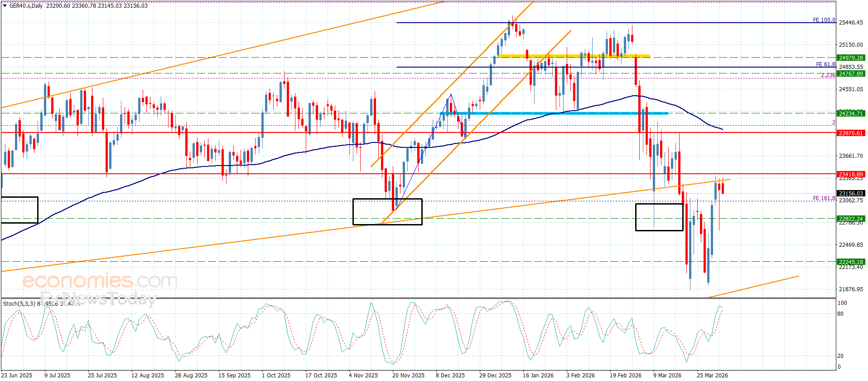This screenshot has height=381, width=868.
Task: Click the FE 161.8 Fibonacci label
Action: pyautogui.click(x=824, y=198)
